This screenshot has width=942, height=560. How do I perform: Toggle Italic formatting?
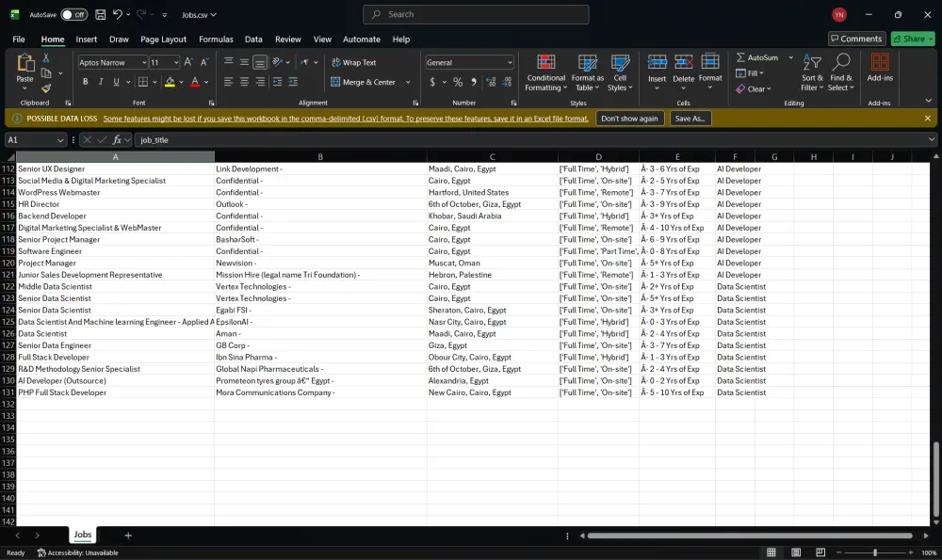click(101, 82)
